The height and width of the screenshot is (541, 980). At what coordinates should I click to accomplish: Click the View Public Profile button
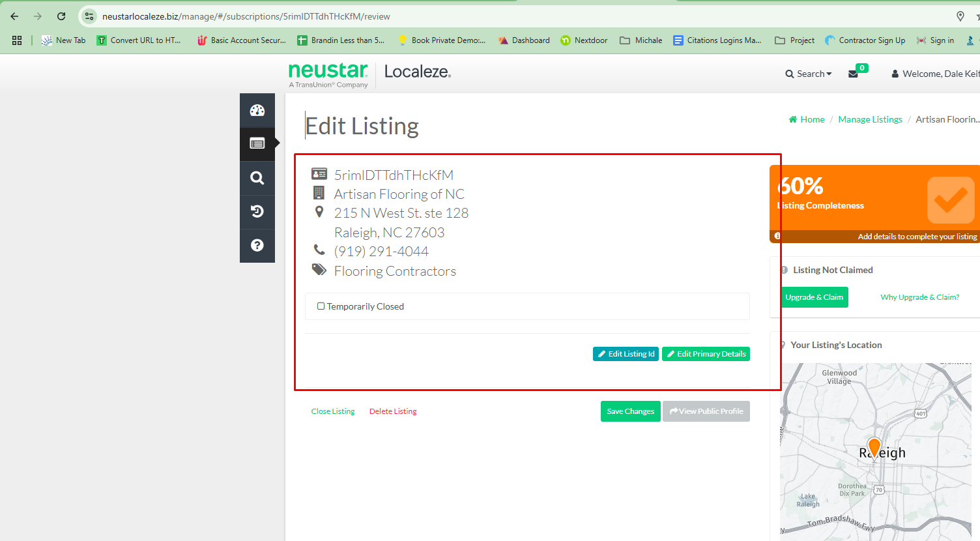tap(706, 411)
